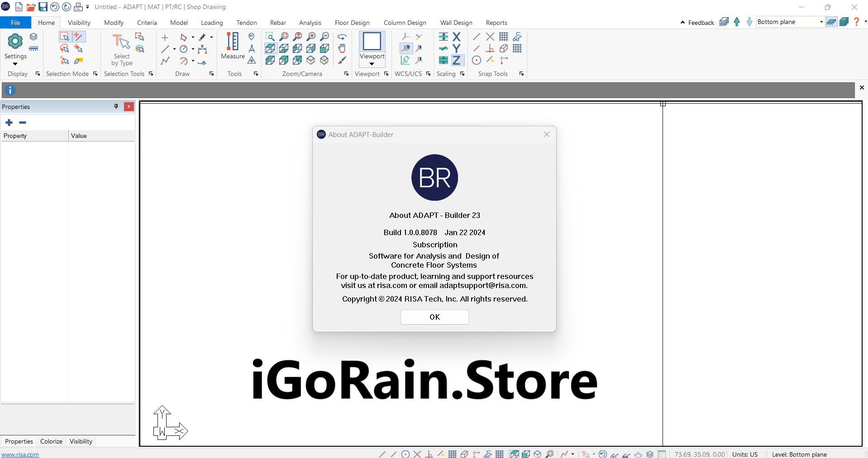Screen dimensions: 868x458
Task: Toggle the Properties panel pin
Action: tap(116, 107)
